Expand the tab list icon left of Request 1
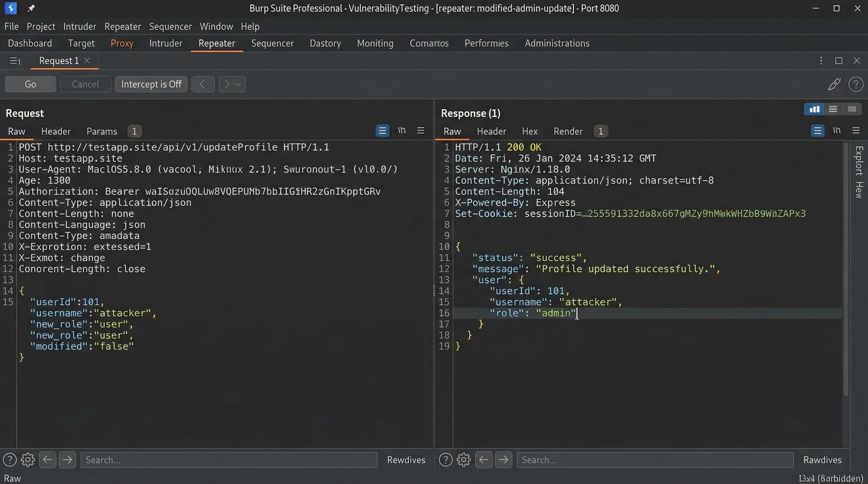Image resolution: width=868 pixels, height=484 pixels. [x=15, y=61]
